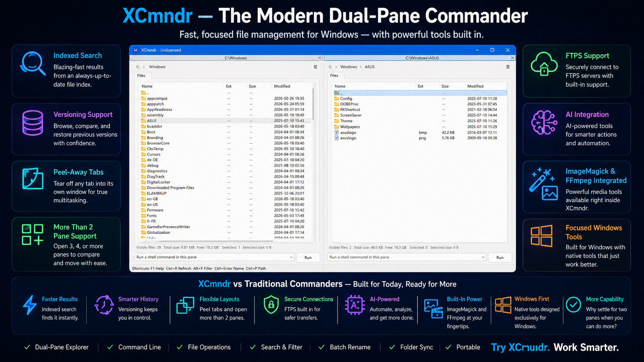644x362 pixels.
Task: Click 'Windows' breadcrumb in the left pane
Action: coord(157,67)
